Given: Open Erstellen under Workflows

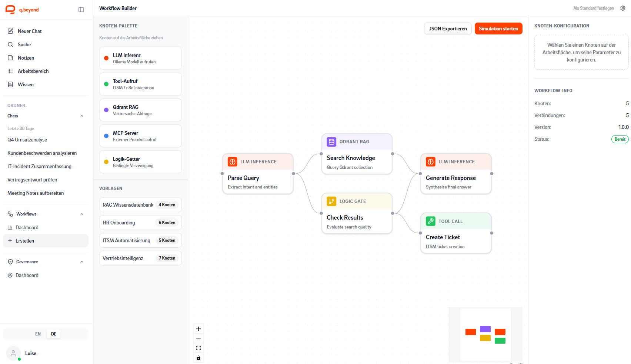Looking at the screenshot, I should (25, 241).
